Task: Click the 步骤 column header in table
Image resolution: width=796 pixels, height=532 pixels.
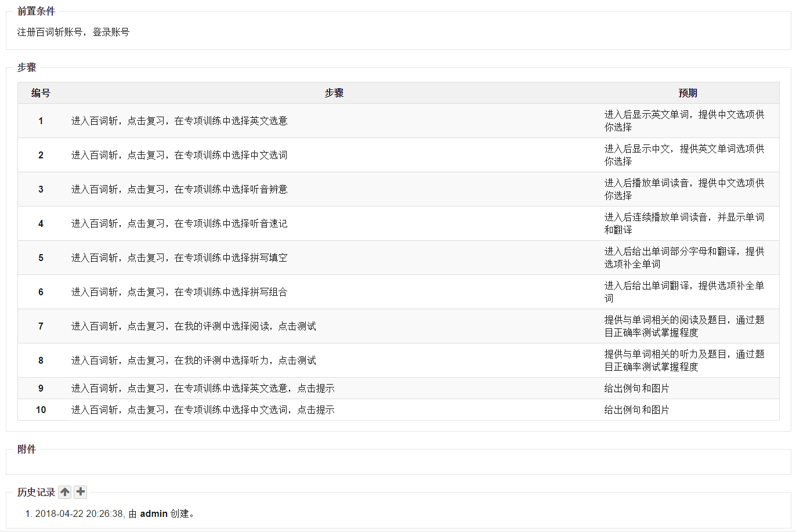Action: 334,93
